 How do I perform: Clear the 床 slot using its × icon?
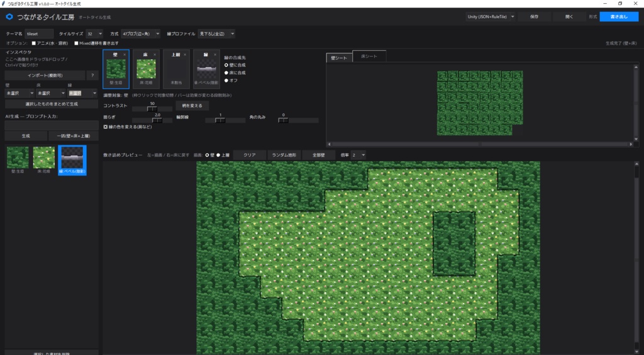tap(155, 55)
